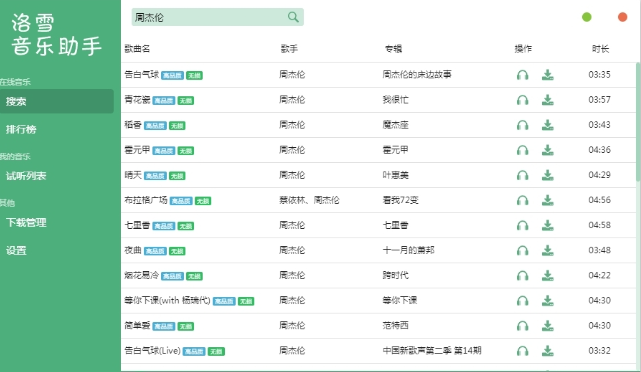Click the 高品质 tag on 布拉格广场
This screenshot has height=372, width=641.
pos(181,201)
